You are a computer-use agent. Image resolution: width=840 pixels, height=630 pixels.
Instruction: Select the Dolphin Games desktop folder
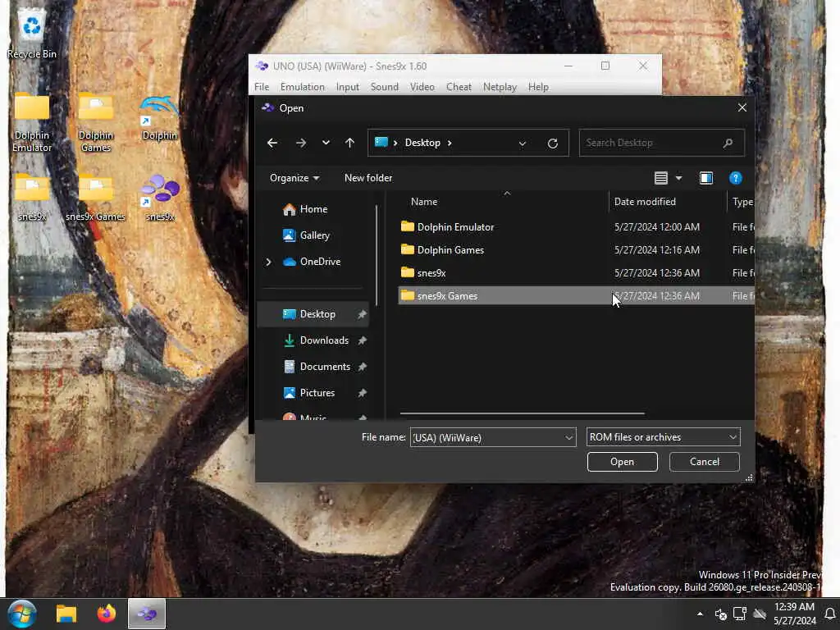(95, 121)
